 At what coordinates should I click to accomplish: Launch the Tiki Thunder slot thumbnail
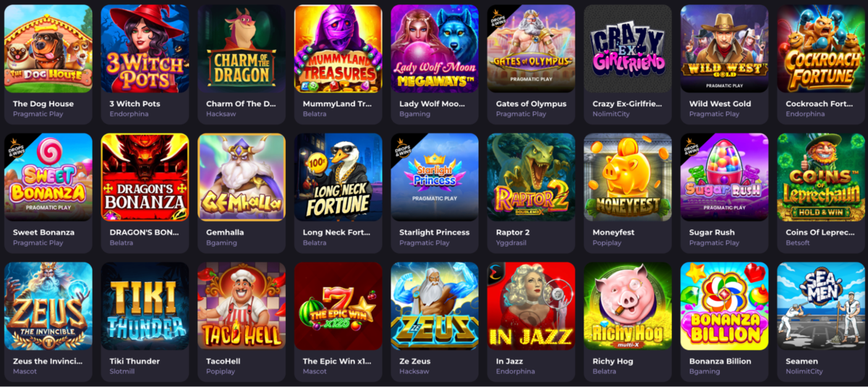[145, 306]
